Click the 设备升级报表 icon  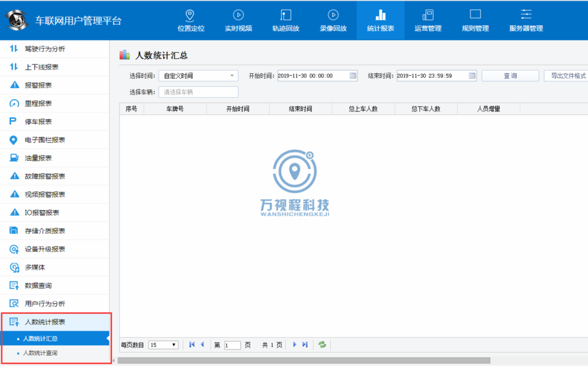[14, 249]
